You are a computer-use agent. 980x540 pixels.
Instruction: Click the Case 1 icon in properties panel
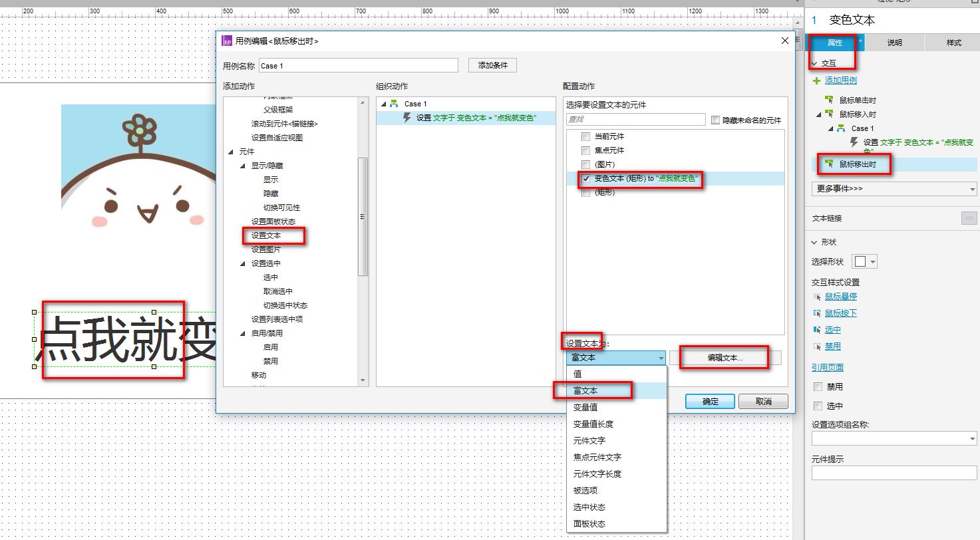pyautogui.click(x=842, y=128)
